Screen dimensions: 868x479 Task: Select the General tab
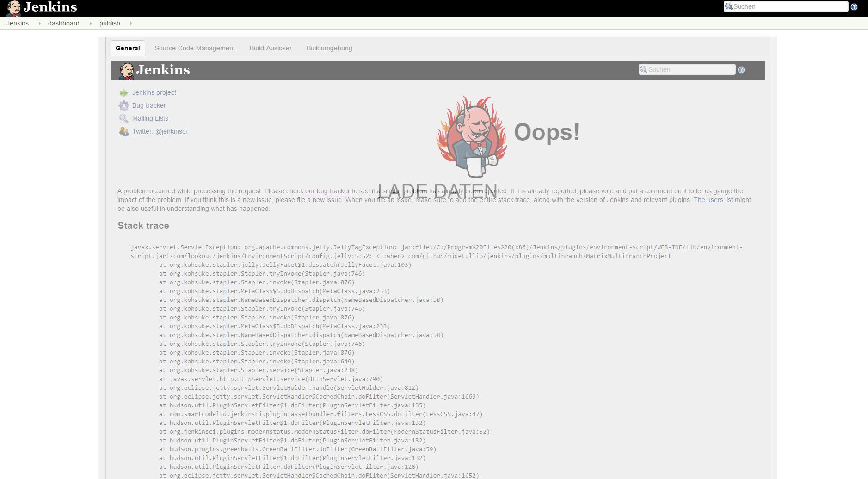pos(128,48)
